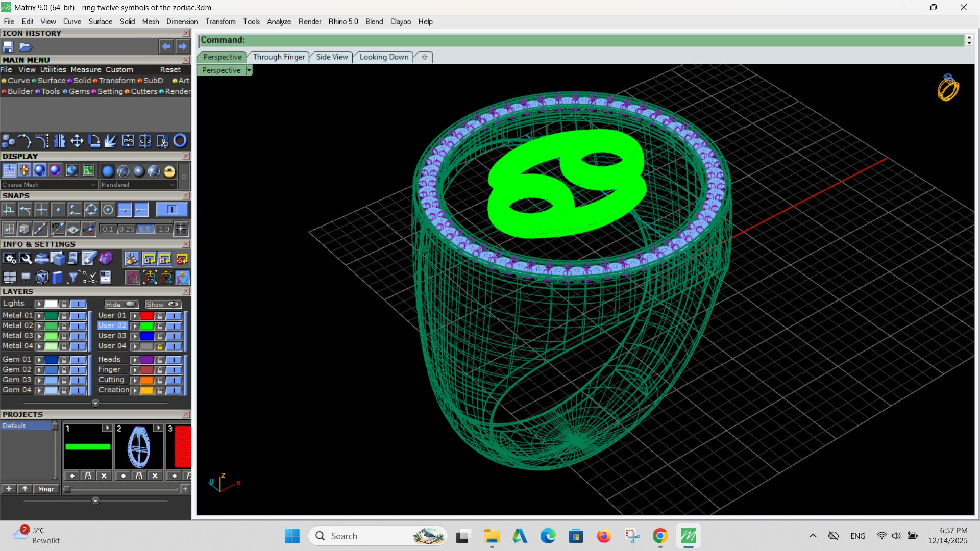
Task: Expand project 1 thumbnail arrow
Action: coord(107,428)
